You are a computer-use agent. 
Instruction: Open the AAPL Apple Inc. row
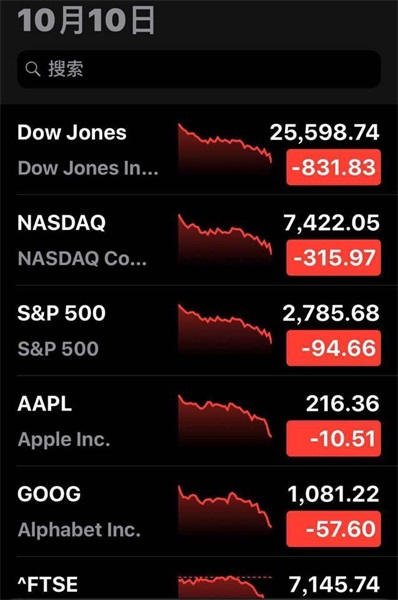click(x=199, y=421)
